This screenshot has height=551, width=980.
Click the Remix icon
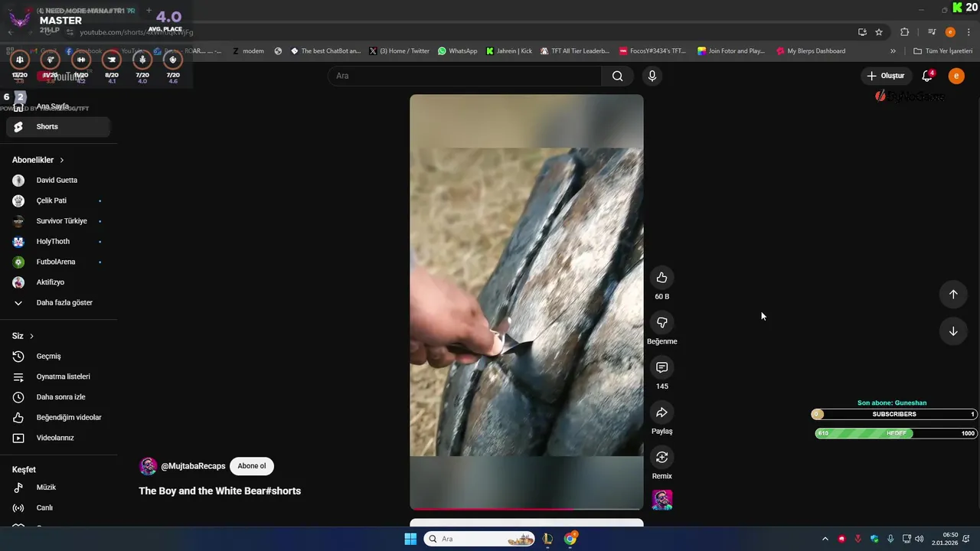[661, 457]
